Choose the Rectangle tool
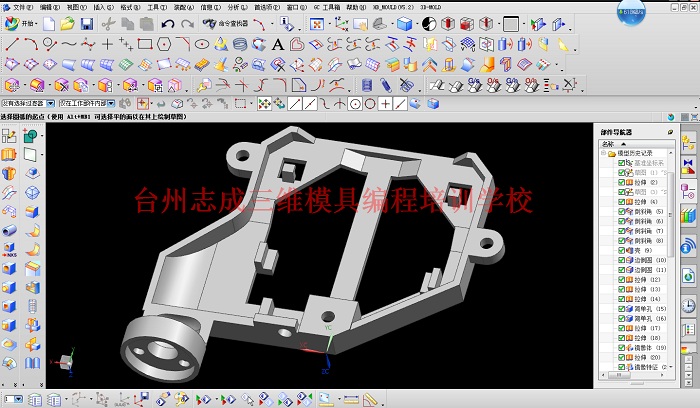Image resolution: width=700 pixels, height=408 pixels. [x=145, y=44]
